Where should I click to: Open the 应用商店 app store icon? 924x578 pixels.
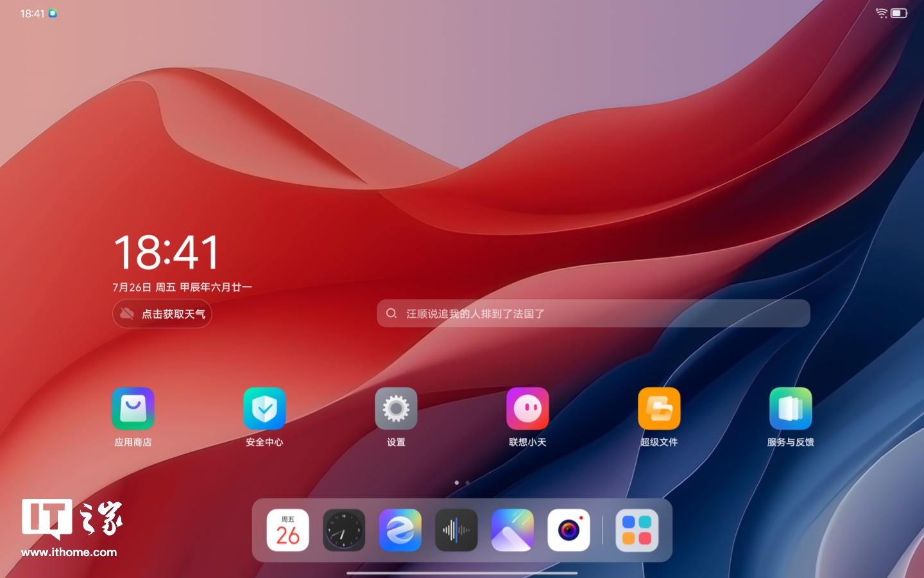[x=133, y=408]
